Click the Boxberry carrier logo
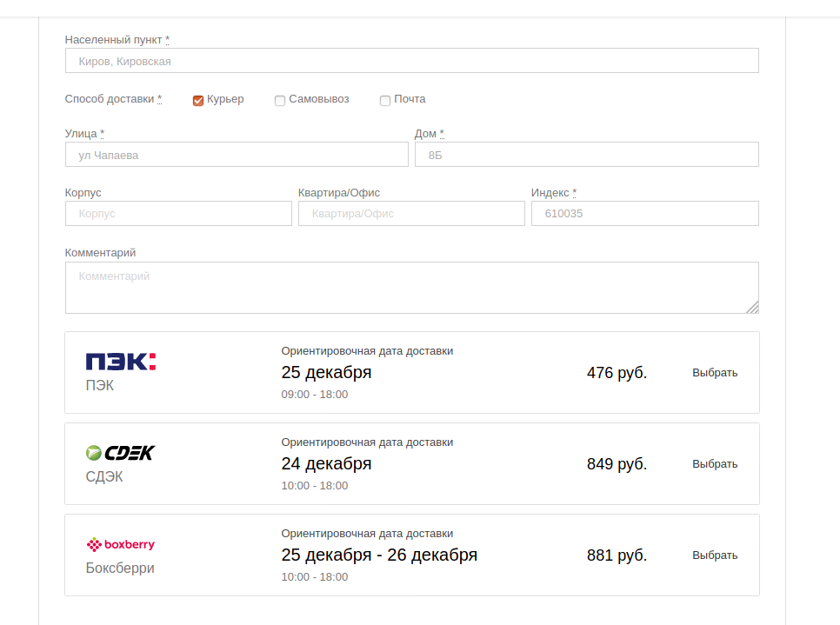This screenshot has width=840, height=625. pos(120,545)
